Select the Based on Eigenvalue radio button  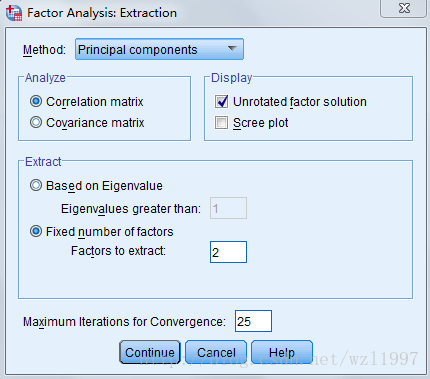coord(36,185)
